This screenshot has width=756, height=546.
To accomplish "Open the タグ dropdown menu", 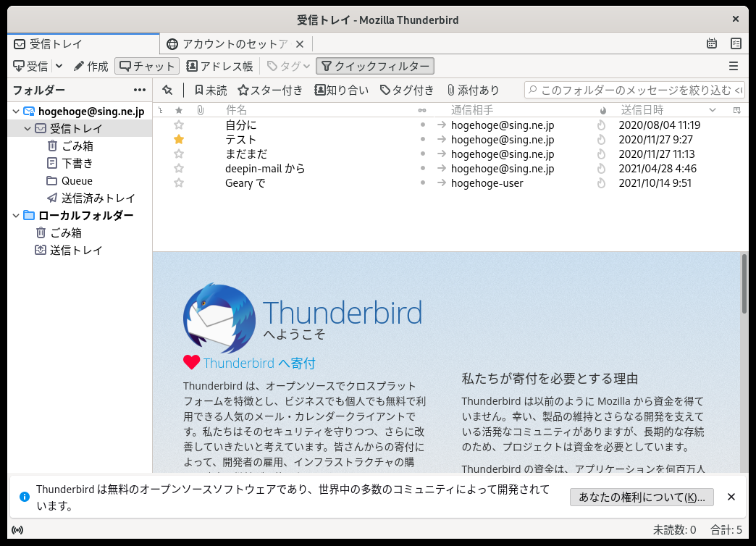I will click(289, 66).
